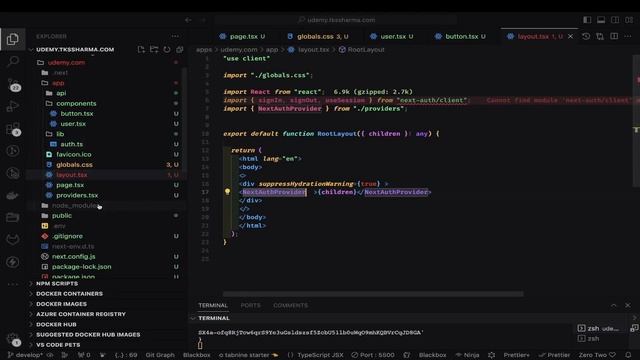640x360 pixels.
Task: Collapse the UDEMY.TKSSHARMA.COM root folder
Action: pyautogui.click(x=75, y=49)
